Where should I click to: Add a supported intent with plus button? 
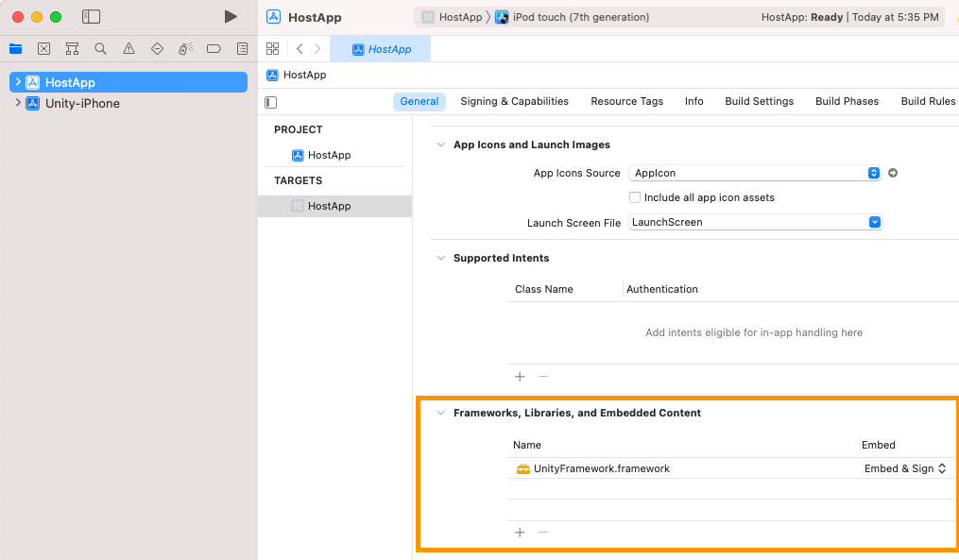[520, 377]
